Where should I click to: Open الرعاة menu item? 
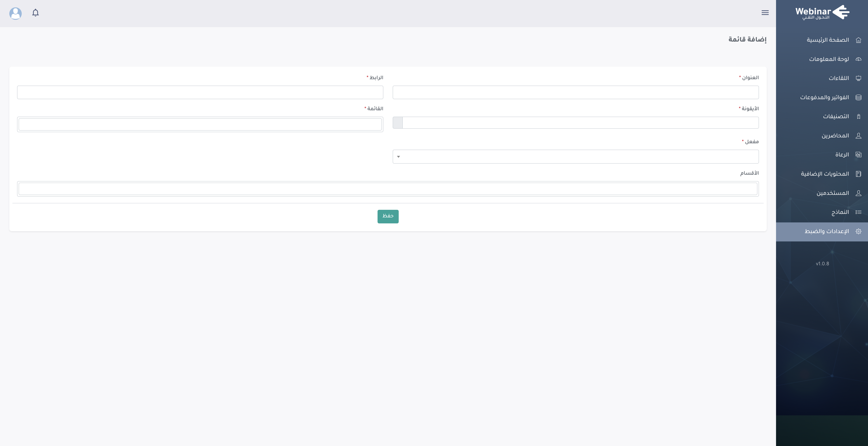822,155
